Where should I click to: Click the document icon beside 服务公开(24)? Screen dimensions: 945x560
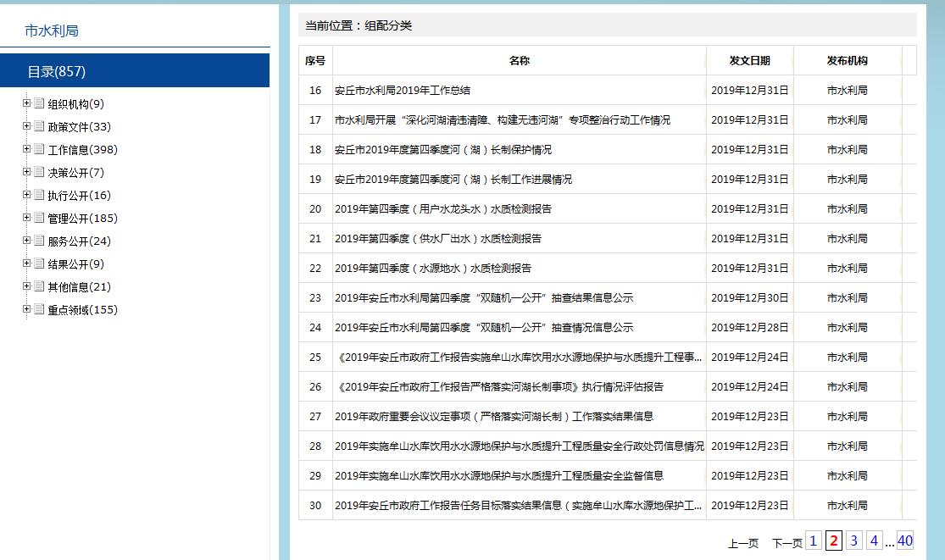39,241
